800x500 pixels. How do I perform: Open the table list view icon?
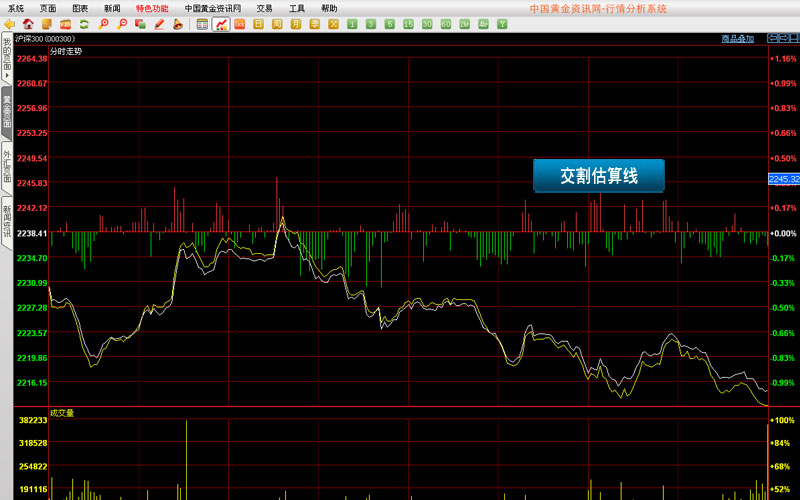click(202, 23)
